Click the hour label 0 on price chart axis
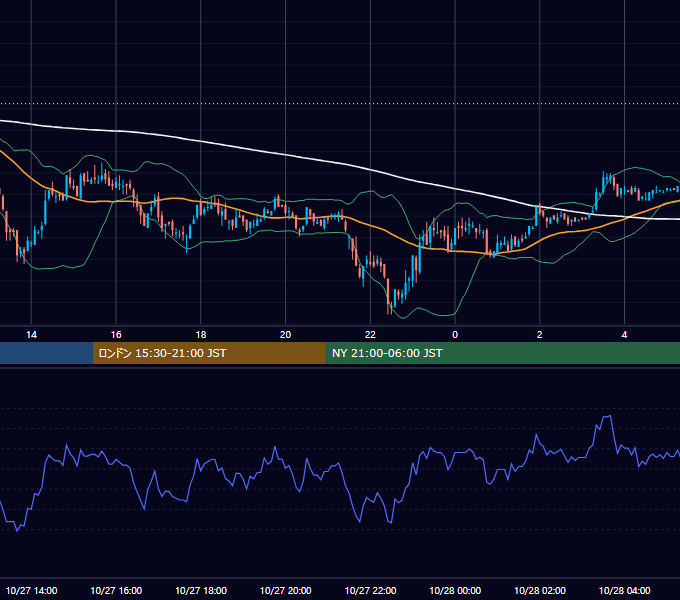Screen dimensions: 680x600 (x=455, y=335)
